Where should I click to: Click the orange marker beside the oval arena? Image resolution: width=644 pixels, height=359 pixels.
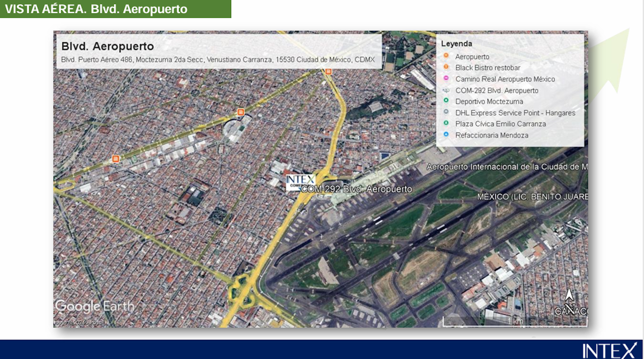(240, 112)
